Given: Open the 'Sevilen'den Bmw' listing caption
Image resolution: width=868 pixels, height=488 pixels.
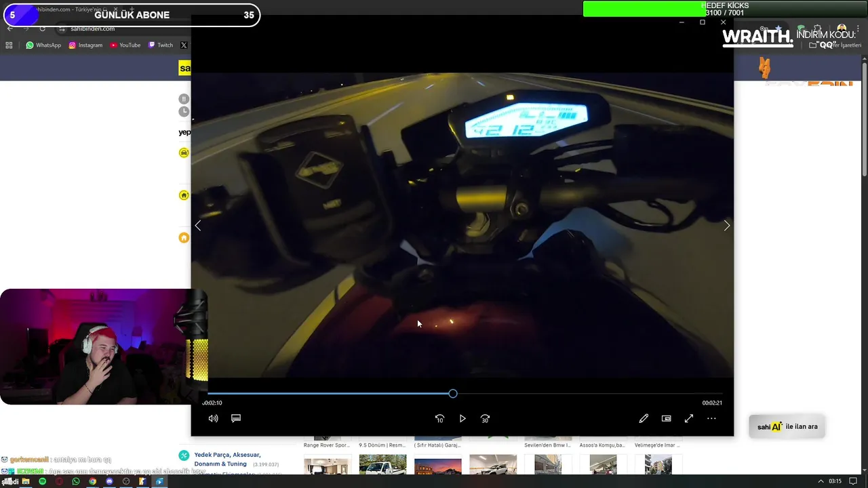Looking at the screenshot, I should [x=547, y=445].
